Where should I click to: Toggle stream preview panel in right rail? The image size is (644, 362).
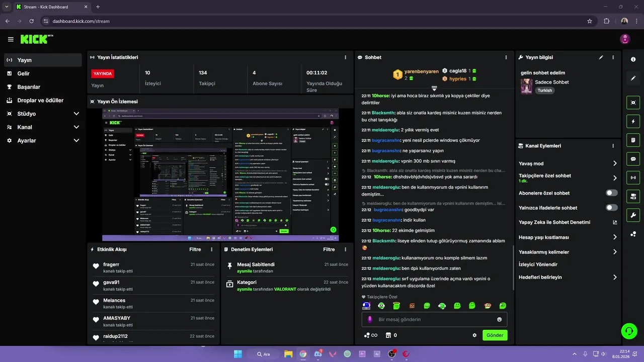pos(633,103)
